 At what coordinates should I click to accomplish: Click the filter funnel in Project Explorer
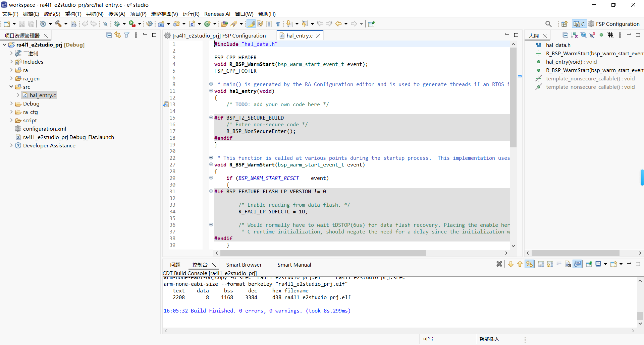(126, 35)
